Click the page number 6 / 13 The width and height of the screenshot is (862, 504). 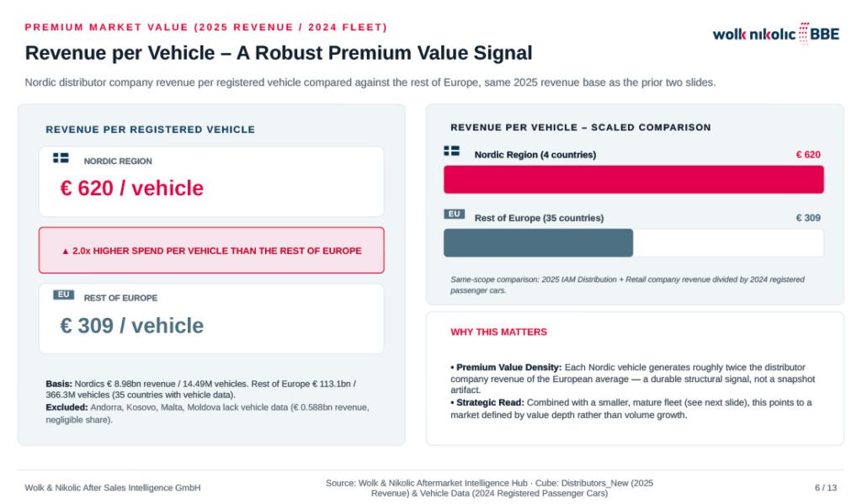point(826,487)
